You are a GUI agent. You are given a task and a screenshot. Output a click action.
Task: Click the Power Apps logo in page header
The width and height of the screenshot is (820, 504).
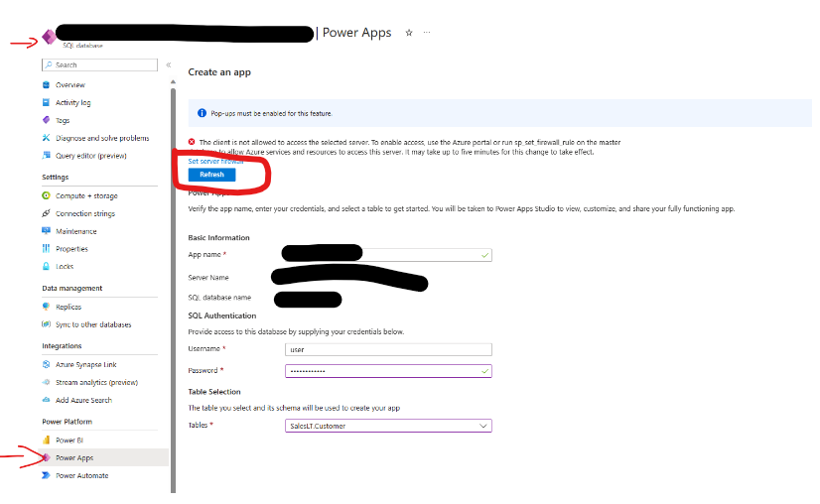pyautogui.click(x=50, y=37)
